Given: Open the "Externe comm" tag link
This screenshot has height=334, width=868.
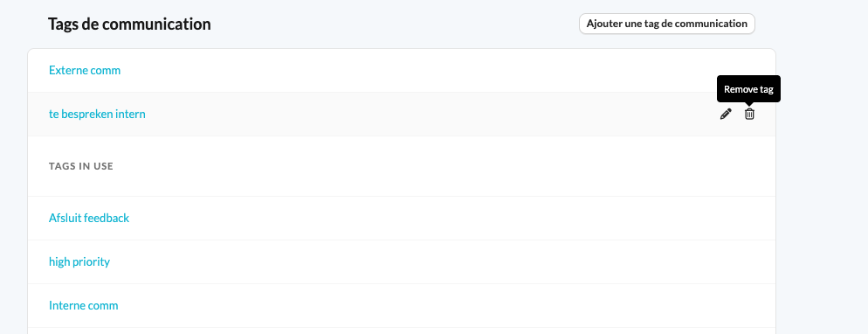Looking at the screenshot, I should coord(85,70).
